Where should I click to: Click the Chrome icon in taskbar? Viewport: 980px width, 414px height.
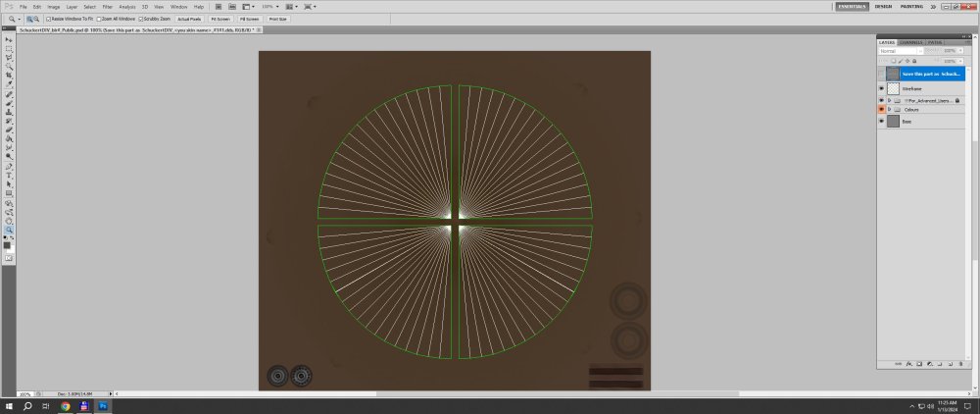pyautogui.click(x=66, y=405)
